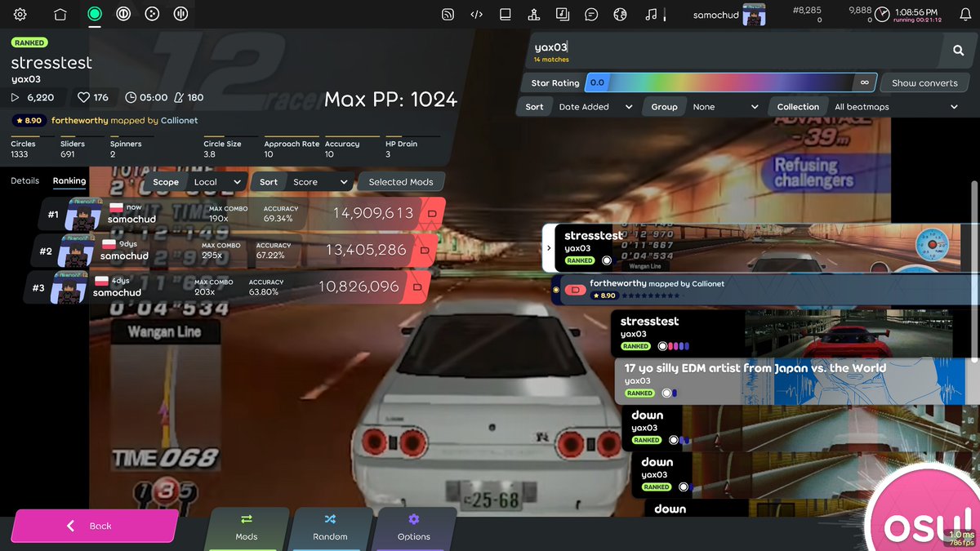Click the Random shuffle button
Screen dimensions: 980x551
coord(330,527)
